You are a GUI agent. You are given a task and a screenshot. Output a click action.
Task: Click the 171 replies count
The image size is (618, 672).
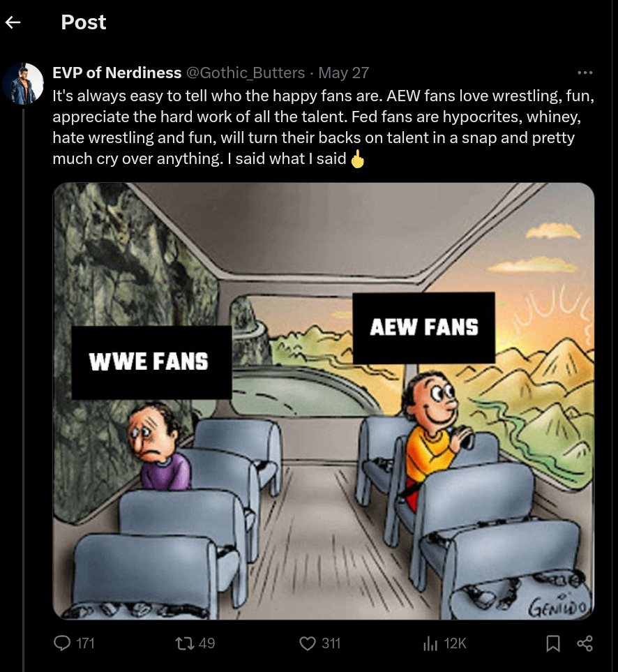85,643
